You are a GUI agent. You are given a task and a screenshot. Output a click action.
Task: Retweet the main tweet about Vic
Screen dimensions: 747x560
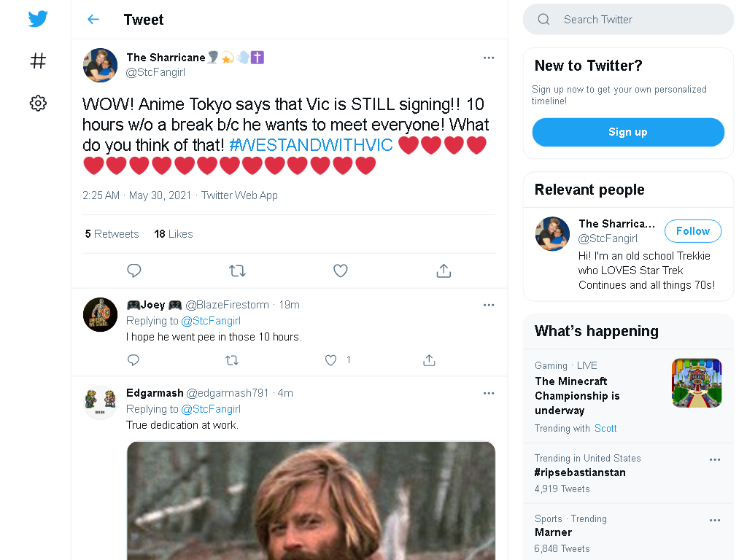tap(237, 271)
